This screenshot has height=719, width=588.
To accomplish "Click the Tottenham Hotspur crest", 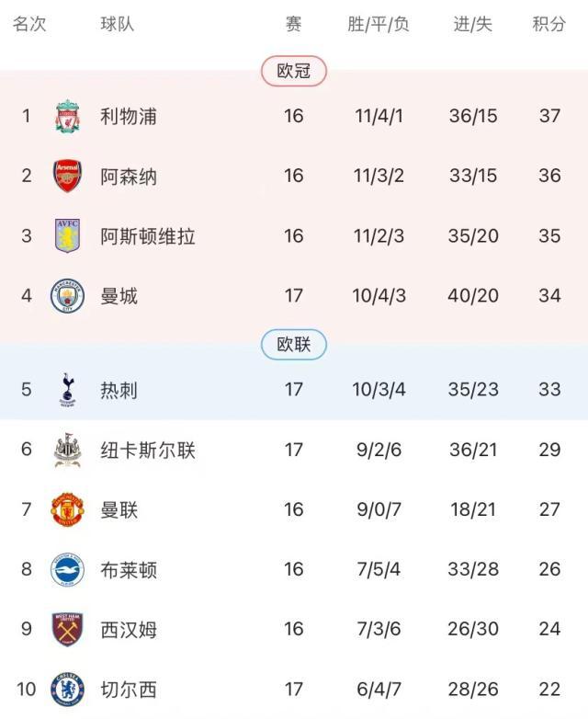I will click(67, 390).
